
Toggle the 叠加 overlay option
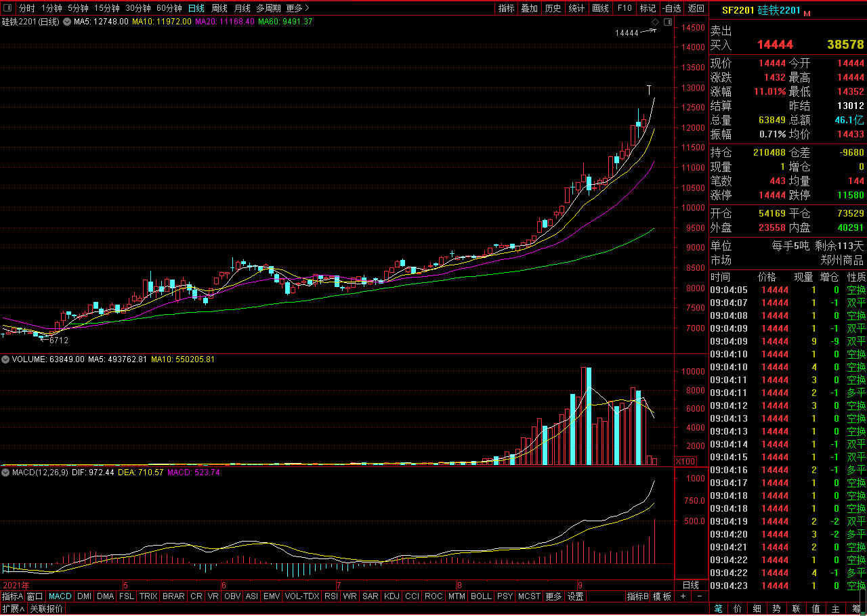(529, 8)
